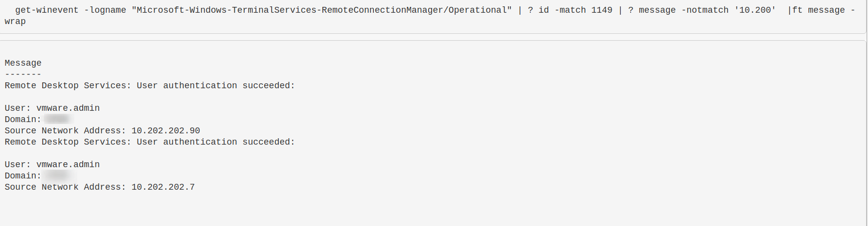Click the "-notmatch" operator in command

705,10
